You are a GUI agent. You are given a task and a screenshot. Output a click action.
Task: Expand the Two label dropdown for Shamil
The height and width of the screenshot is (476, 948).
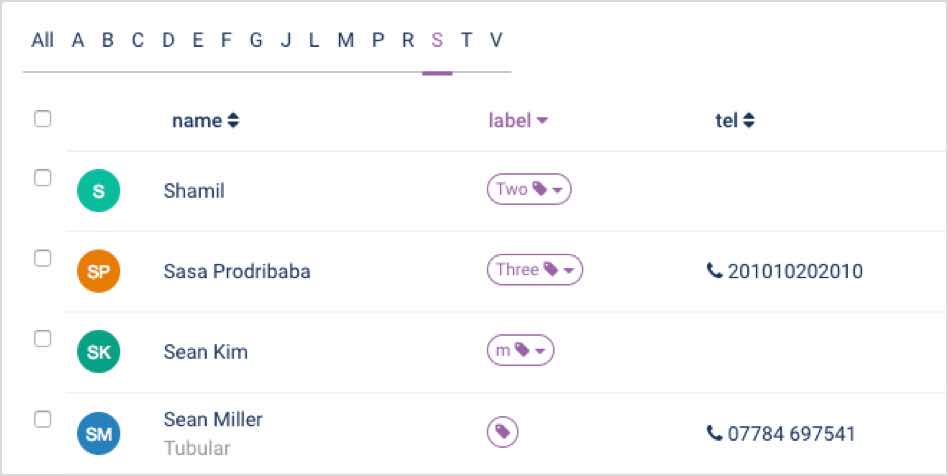pyautogui.click(x=557, y=191)
